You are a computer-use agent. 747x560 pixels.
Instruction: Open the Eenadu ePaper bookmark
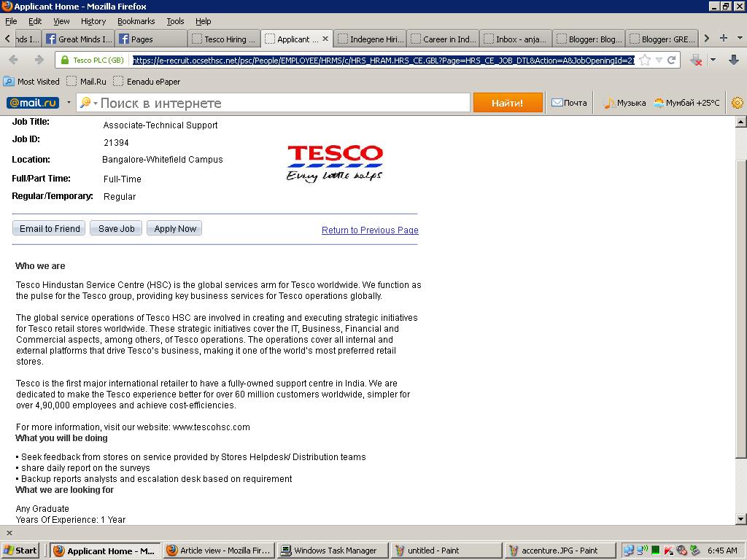147,82
